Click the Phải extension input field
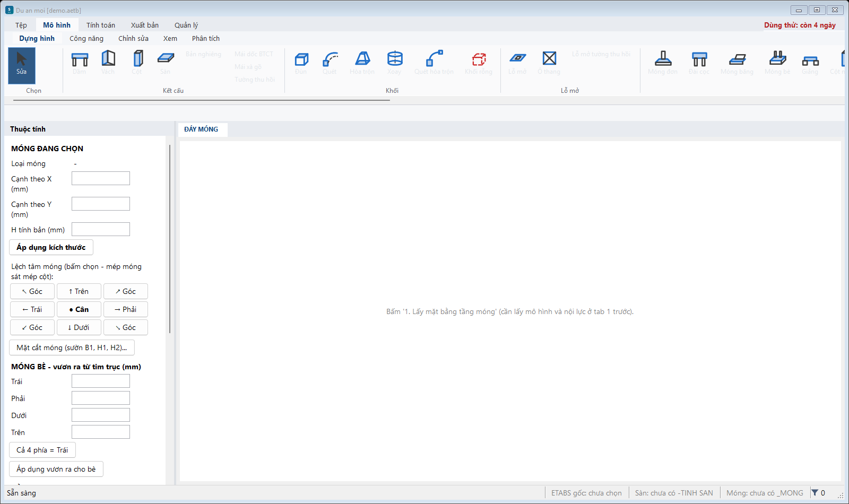This screenshot has height=504, width=849. [x=101, y=398]
